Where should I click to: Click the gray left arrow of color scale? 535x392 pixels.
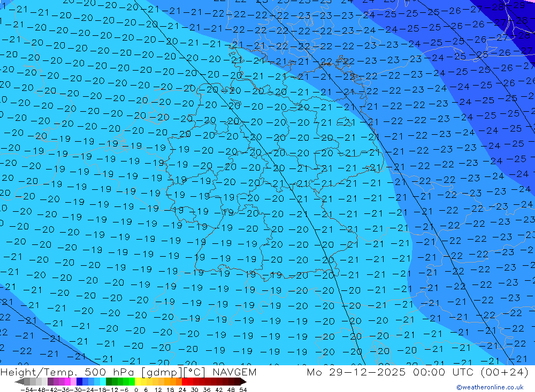(19, 382)
